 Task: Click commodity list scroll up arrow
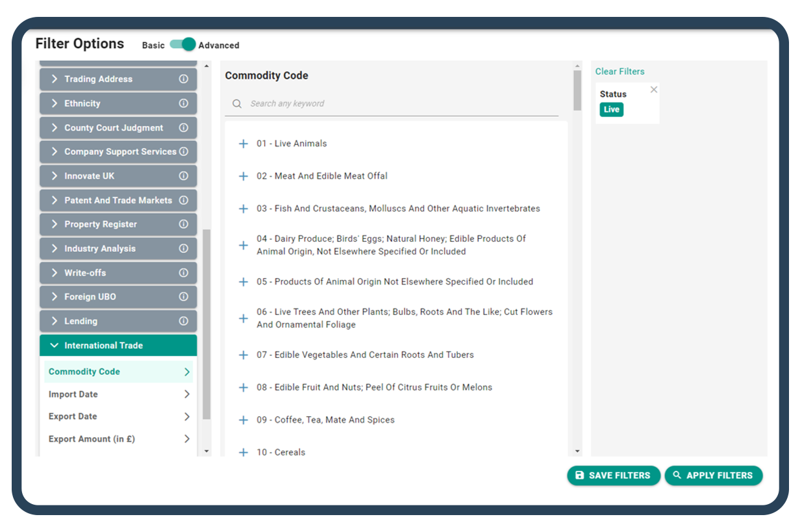click(x=577, y=66)
